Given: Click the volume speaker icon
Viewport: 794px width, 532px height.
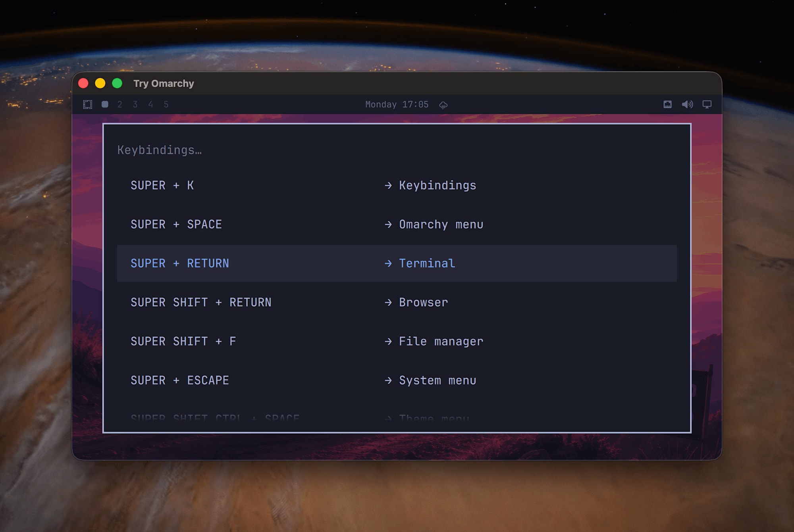Looking at the screenshot, I should point(687,104).
